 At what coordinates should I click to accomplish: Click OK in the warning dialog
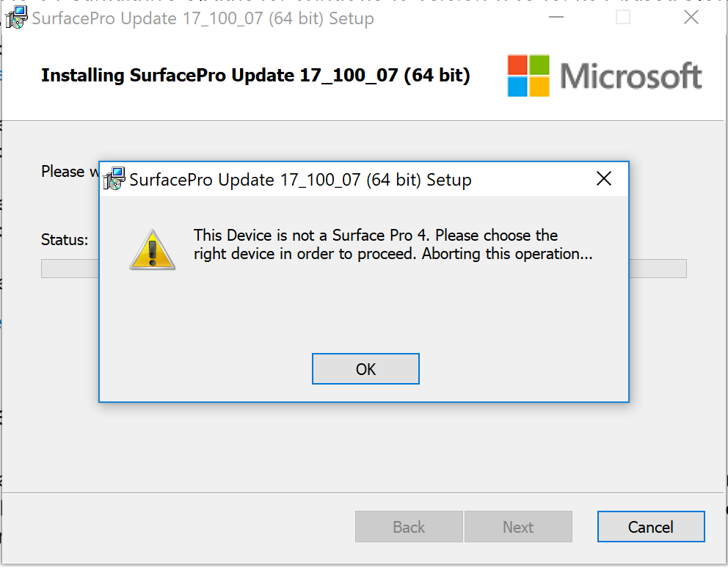365,368
